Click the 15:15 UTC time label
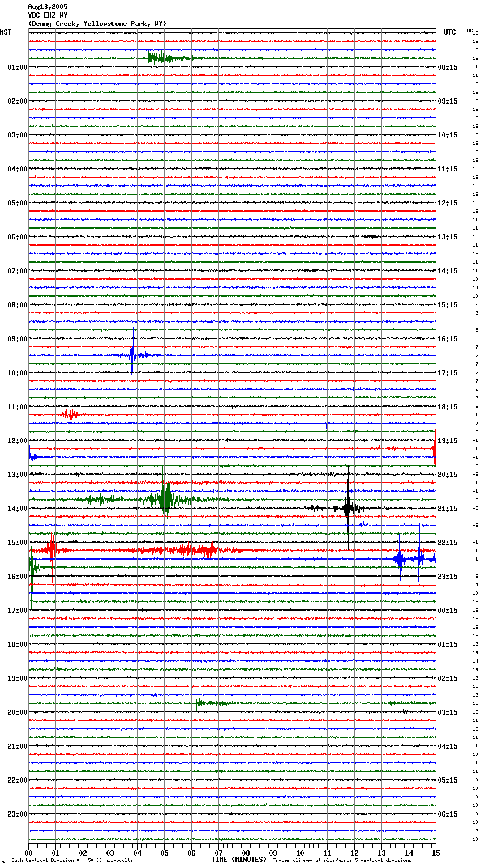This screenshot has height=868, width=481. (448, 305)
